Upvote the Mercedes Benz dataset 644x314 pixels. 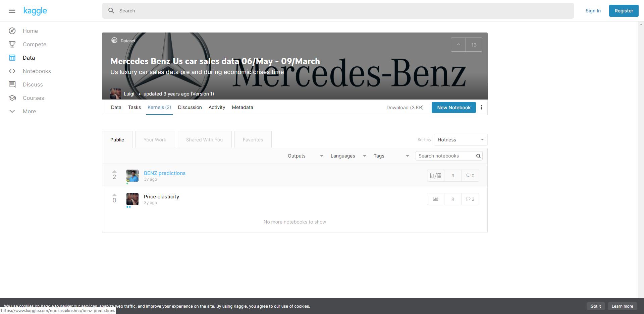458,45
